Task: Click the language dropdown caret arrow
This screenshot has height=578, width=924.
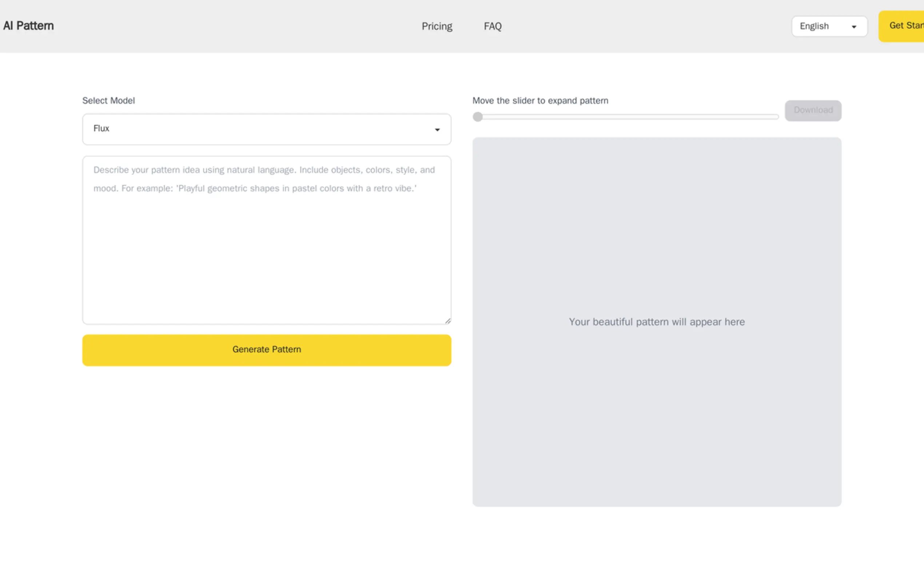Action: [x=854, y=27]
